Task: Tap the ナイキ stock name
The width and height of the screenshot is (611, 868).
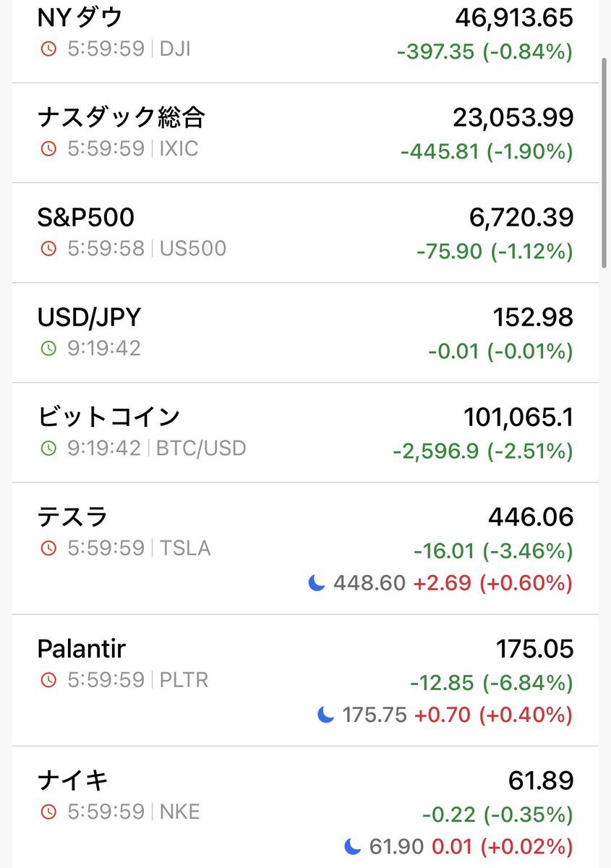Action: point(72,780)
